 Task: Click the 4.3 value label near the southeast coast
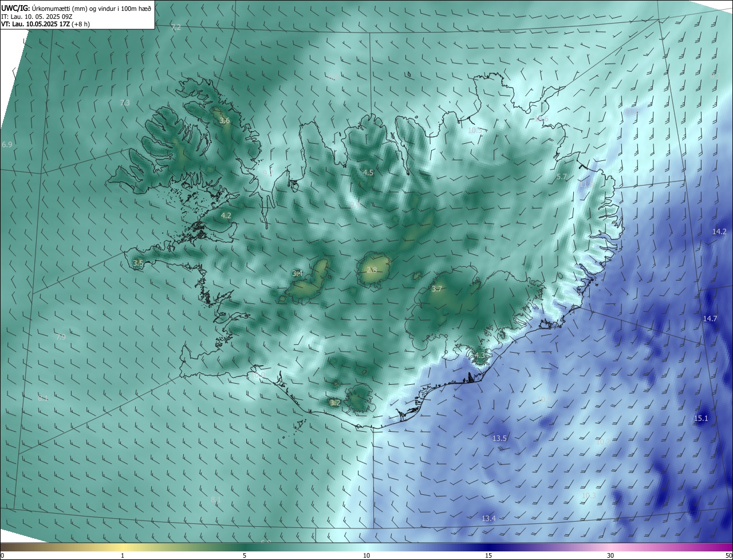pyautogui.click(x=480, y=356)
